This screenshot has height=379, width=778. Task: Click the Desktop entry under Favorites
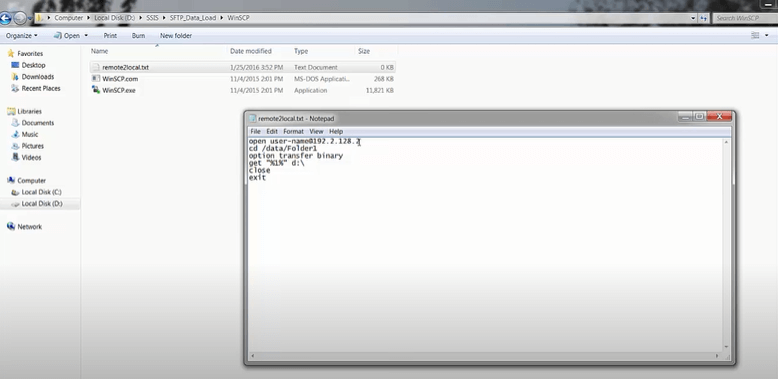pyautogui.click(x=33, y=65)
